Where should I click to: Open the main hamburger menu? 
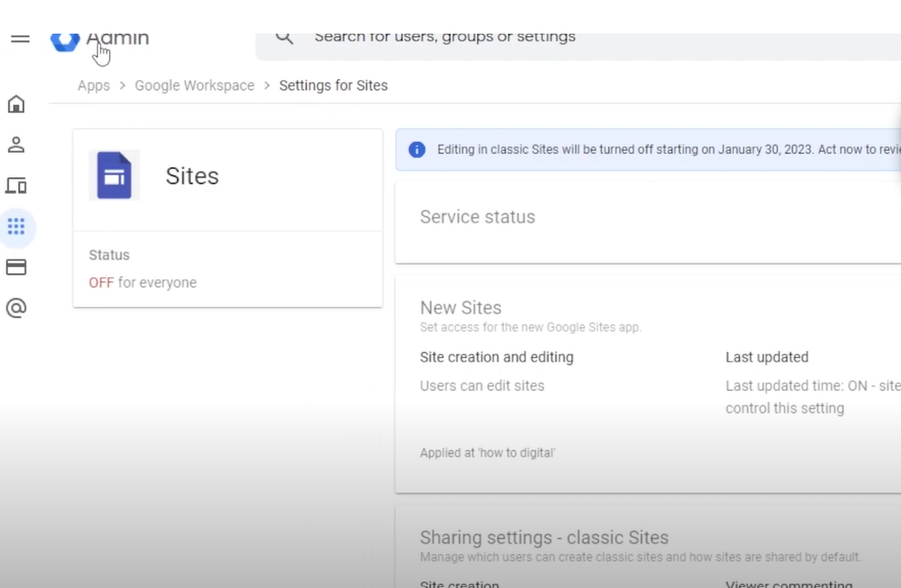point(19,39)
